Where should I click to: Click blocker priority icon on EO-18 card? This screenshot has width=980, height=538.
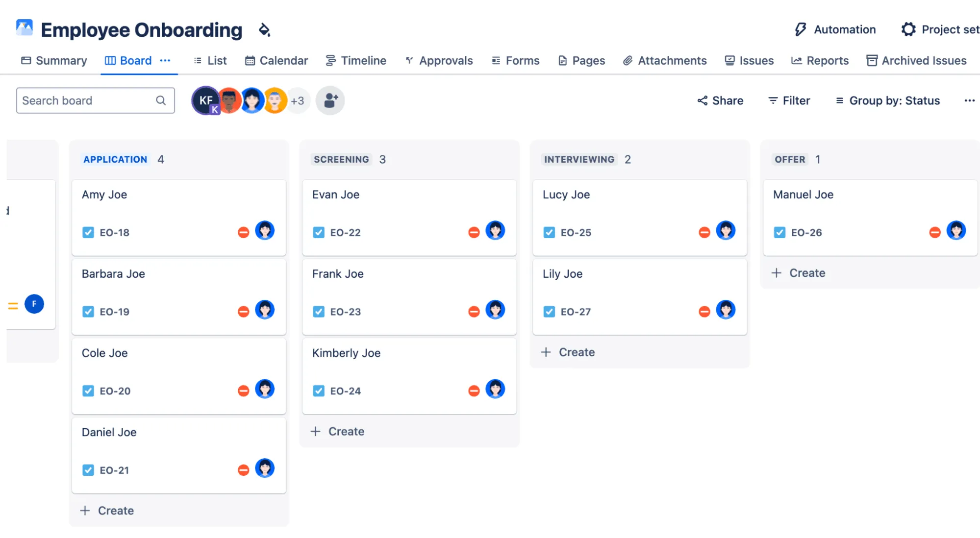[x=243, y=232]
